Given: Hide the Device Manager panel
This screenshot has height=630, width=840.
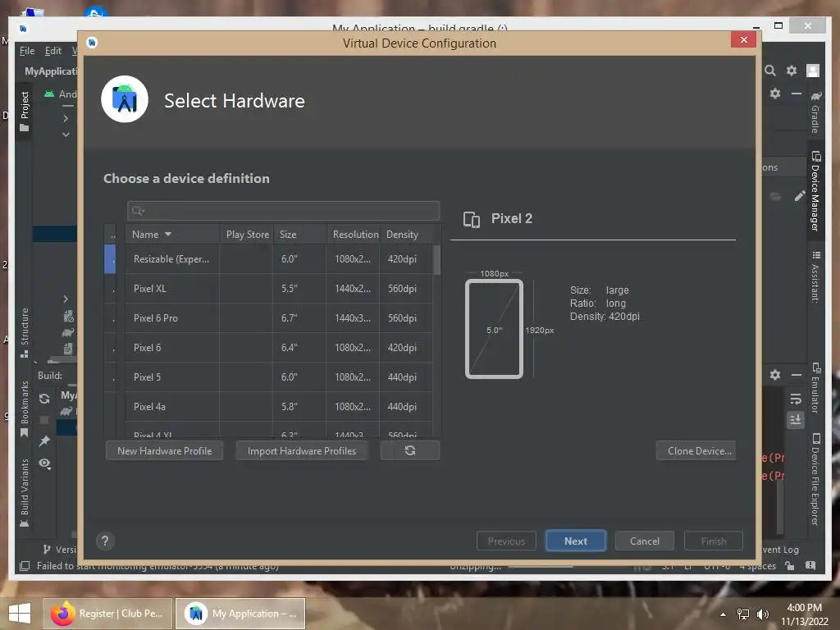Looking at the screenshot, I should tap(796, 94).
